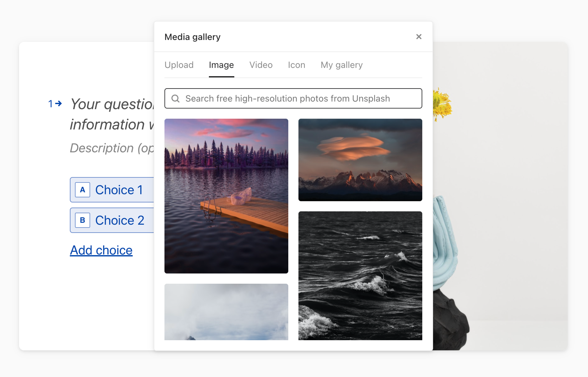
Task: Select the misty grey sky photo
Action: tap(226, 312)
